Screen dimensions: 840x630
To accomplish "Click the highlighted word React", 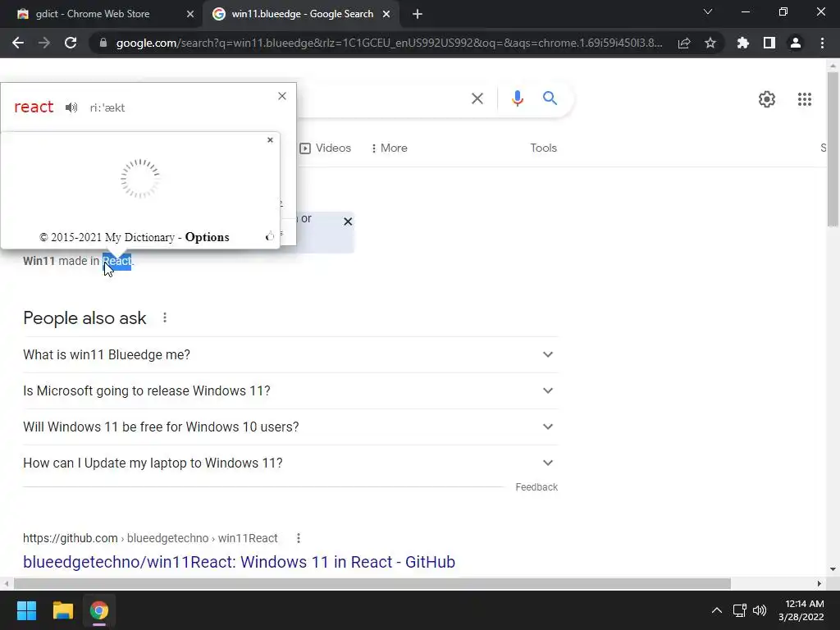I will [x=116, y=262].
